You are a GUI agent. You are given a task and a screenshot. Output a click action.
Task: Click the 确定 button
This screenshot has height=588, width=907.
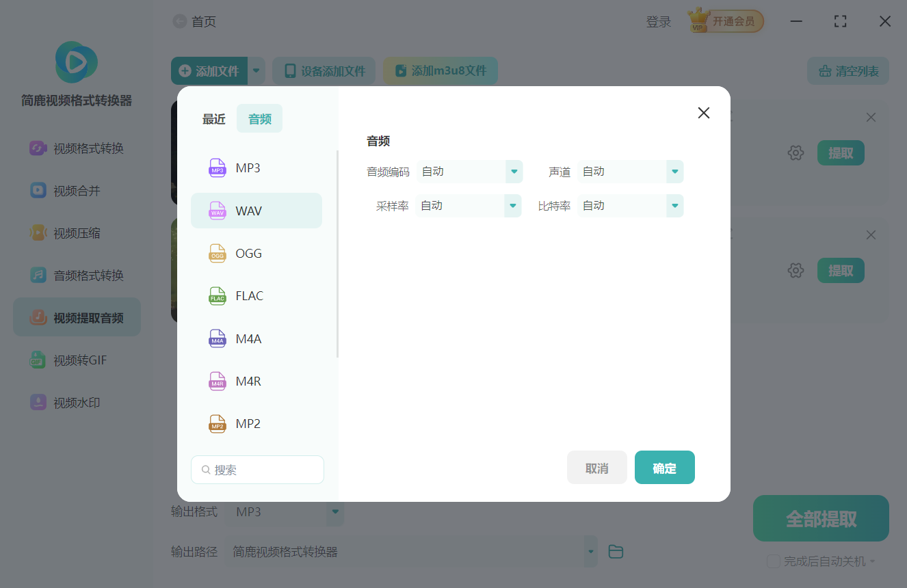pos(665,468)
